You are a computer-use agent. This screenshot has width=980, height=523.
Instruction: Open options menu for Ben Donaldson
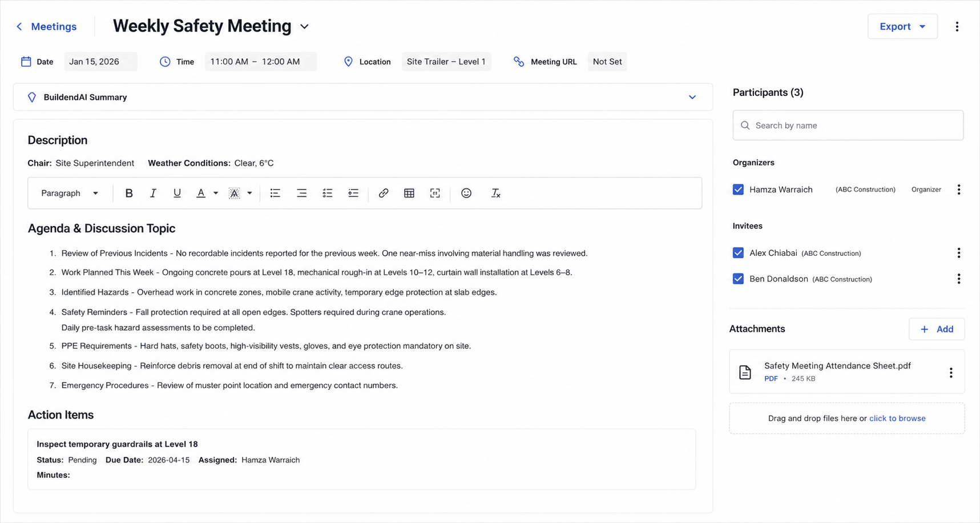coord(959,279)
